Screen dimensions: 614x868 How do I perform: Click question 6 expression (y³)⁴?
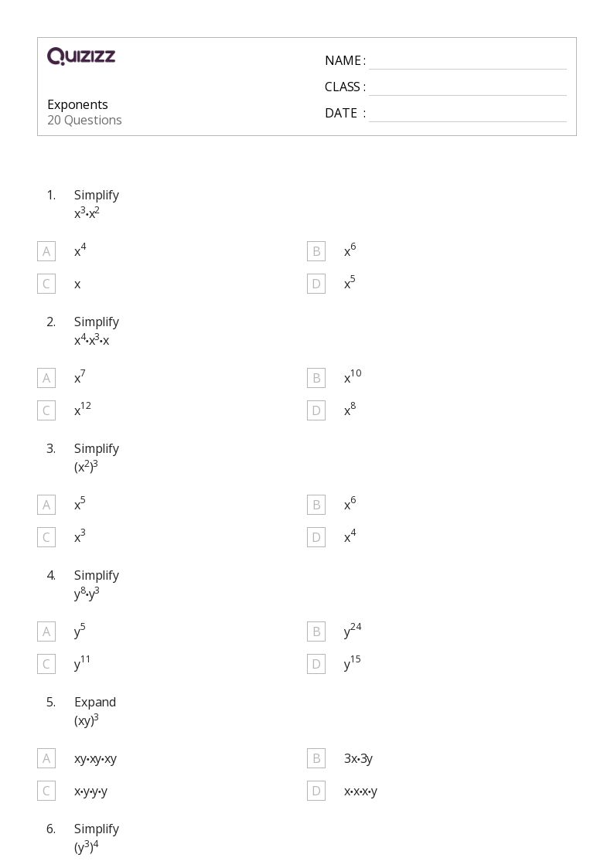87,846
